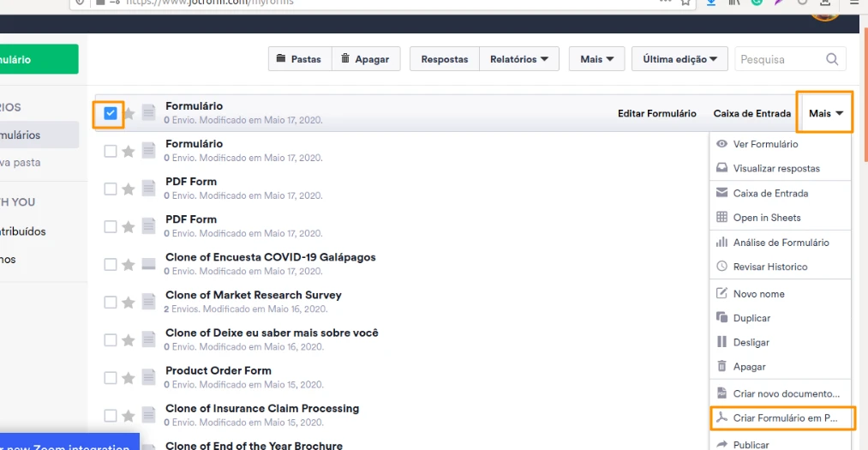Click the star icon beside Product Order Form
Image resolution: width=868 pixels, height=450 pixels.
pyautogui.click(x=129, y=378)
